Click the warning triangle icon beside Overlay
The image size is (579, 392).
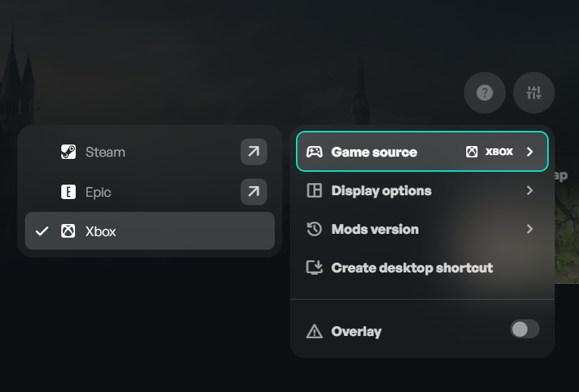pyautogui.click(x=314, y=331)
